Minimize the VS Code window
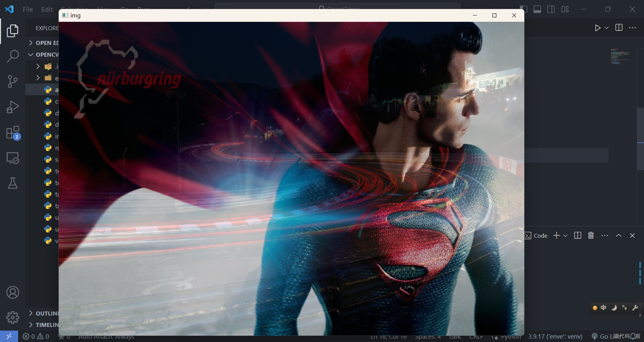 point(584,9)
